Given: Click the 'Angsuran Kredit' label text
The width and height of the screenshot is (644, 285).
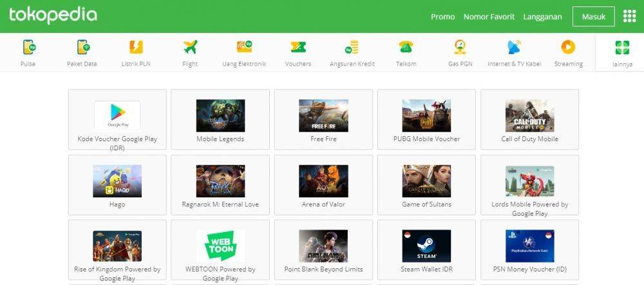Looking at the screenshot, I should click(x=352, y=64).
